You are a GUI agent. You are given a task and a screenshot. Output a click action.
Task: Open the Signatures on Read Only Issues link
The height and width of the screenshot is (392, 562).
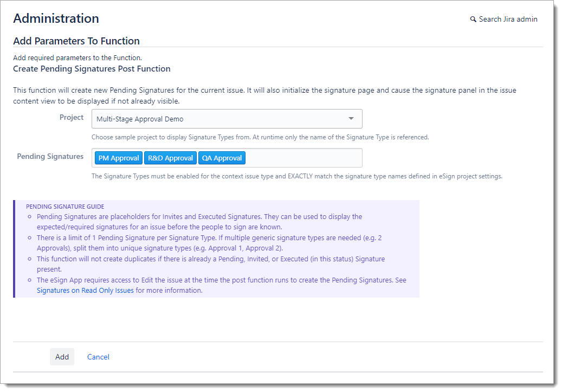tap(85, 290)
